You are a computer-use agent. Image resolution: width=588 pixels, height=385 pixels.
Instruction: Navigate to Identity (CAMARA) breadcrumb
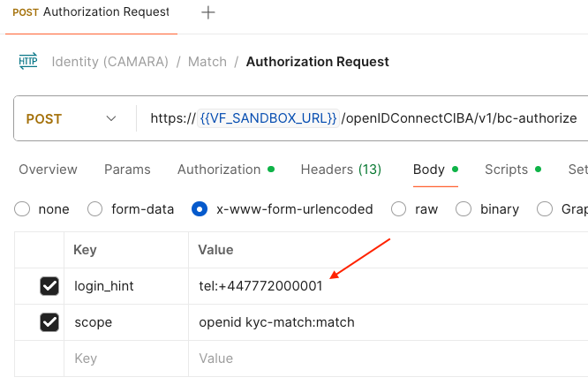pyautogui.click(x=109, y=62)
